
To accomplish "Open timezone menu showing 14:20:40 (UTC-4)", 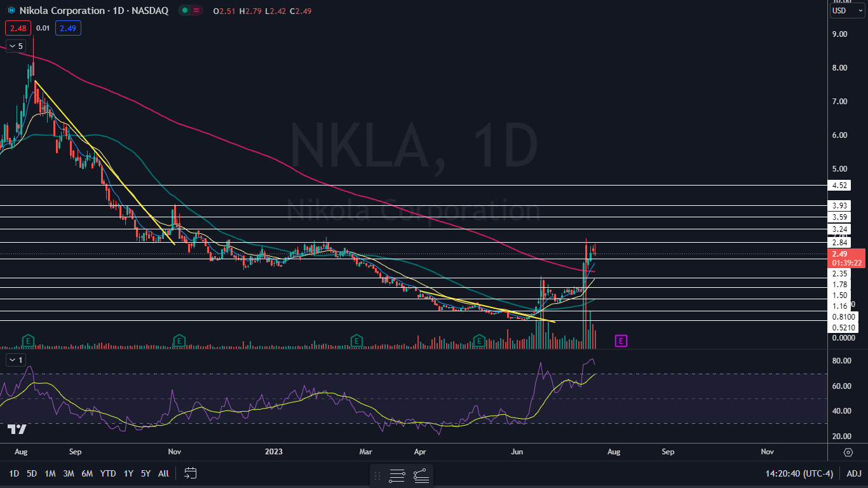I will (x=800, y=473).
